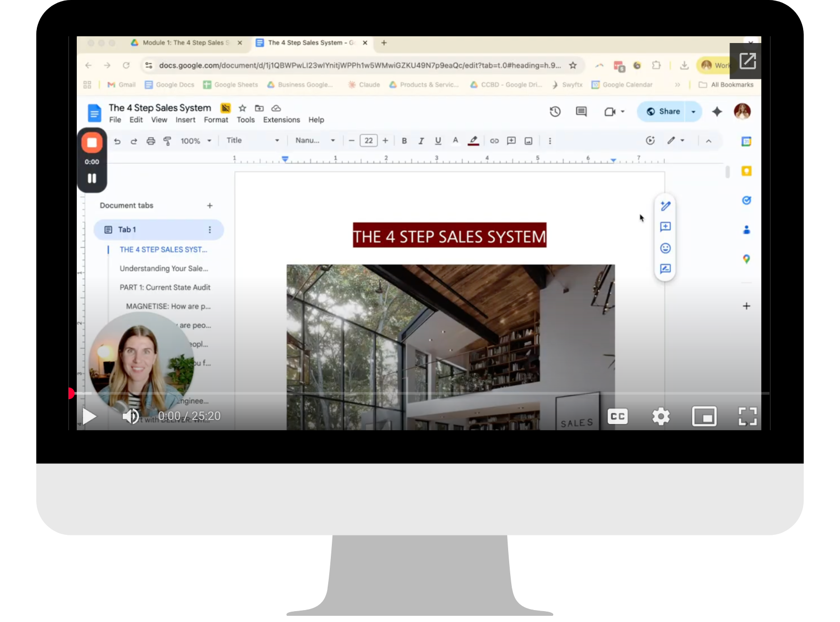The width and height of the screenshot is (840, 622).
Task: Open the Edit menu
Action: pos(136,120)
